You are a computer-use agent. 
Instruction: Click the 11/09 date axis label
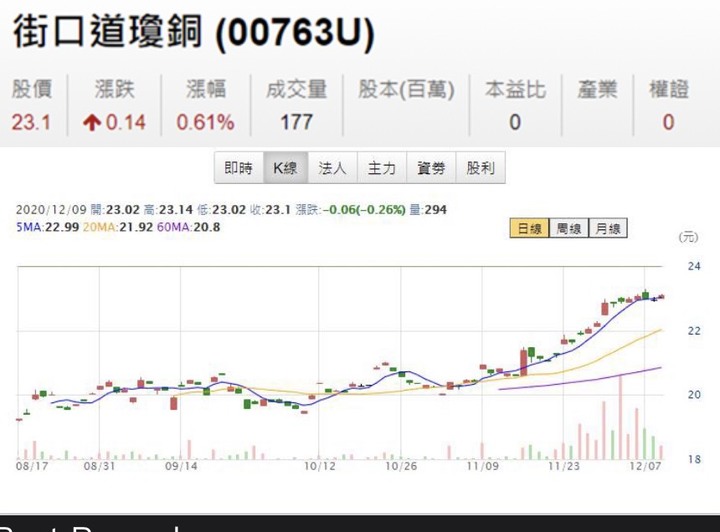click(x=483, y=467)
